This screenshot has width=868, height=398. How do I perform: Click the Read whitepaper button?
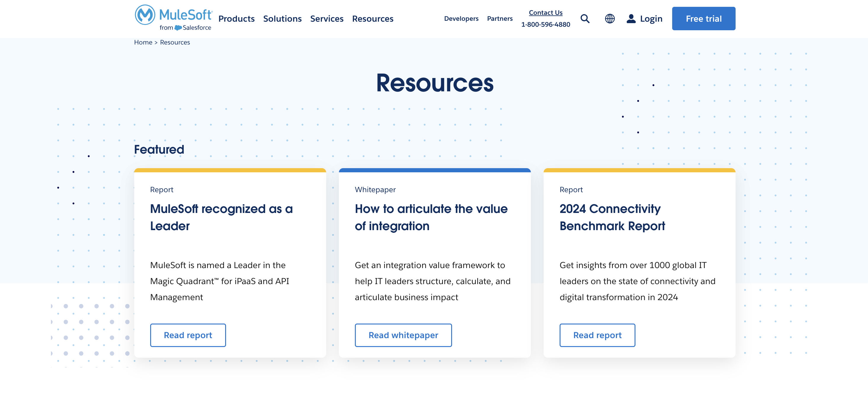pos(403,335)
